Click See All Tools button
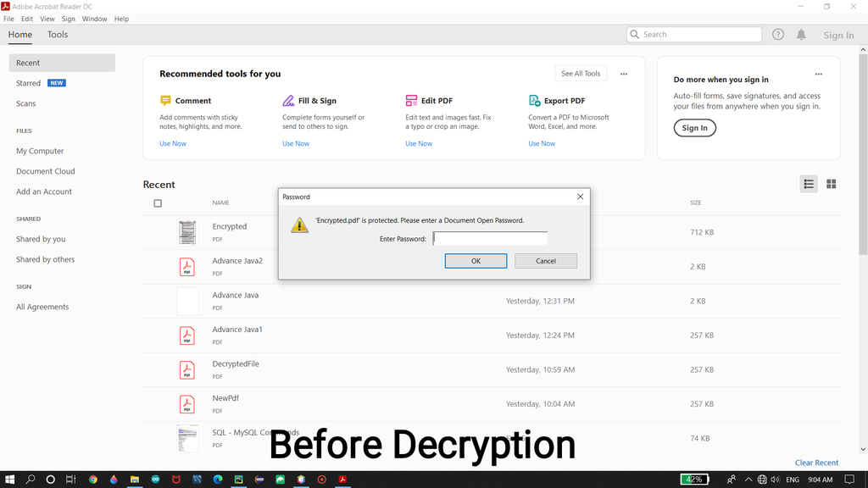 [581, 74]
